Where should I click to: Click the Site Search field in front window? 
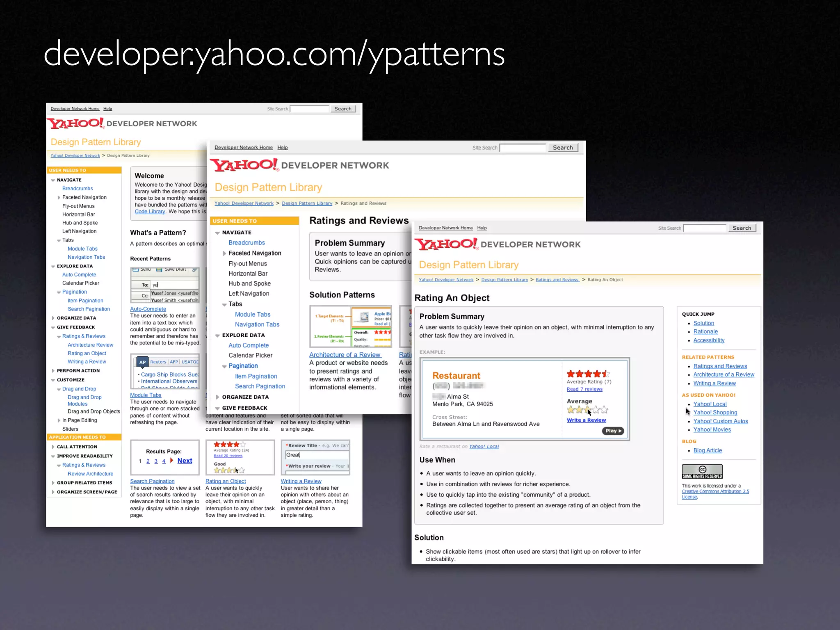click(705, 228)
